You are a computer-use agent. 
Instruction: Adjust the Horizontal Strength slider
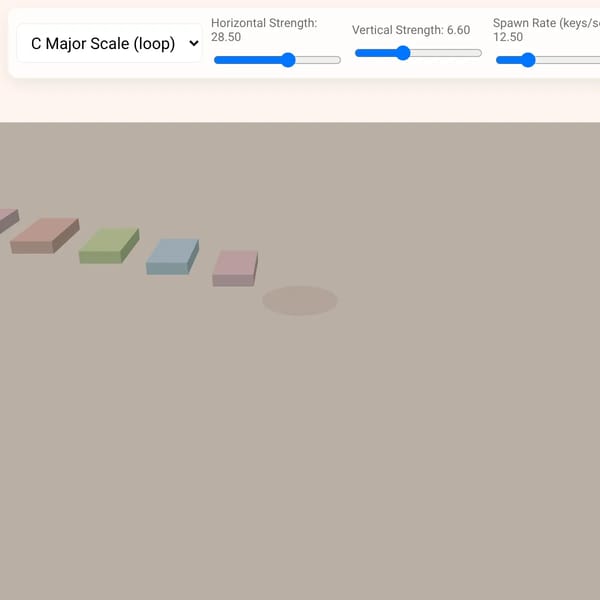tap(277, 60)
